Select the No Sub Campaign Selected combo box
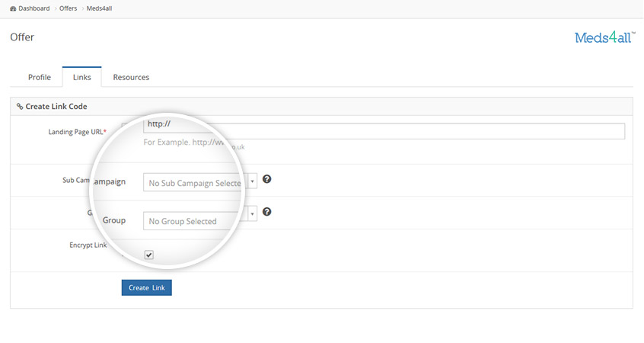Screen dimensions: 644x343 (200, 181)
